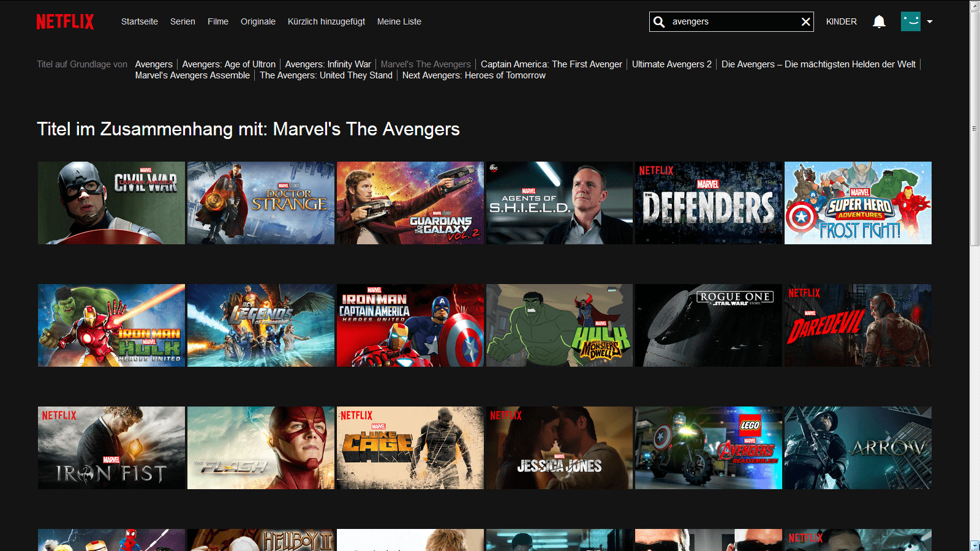980x551 pixels.
Task: Select the Avengers suggestion link
Action: click(154, 64)
